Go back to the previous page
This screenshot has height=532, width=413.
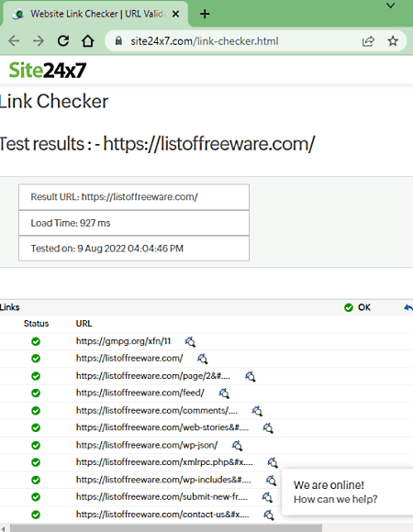pyautogui.click(x=14, y=41)
